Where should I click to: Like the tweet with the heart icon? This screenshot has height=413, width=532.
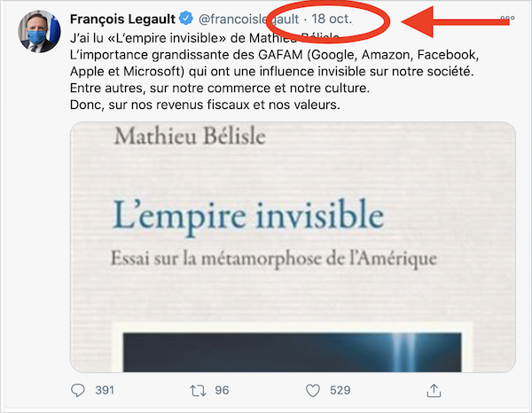pyautogui.click(x=312, y=390)
